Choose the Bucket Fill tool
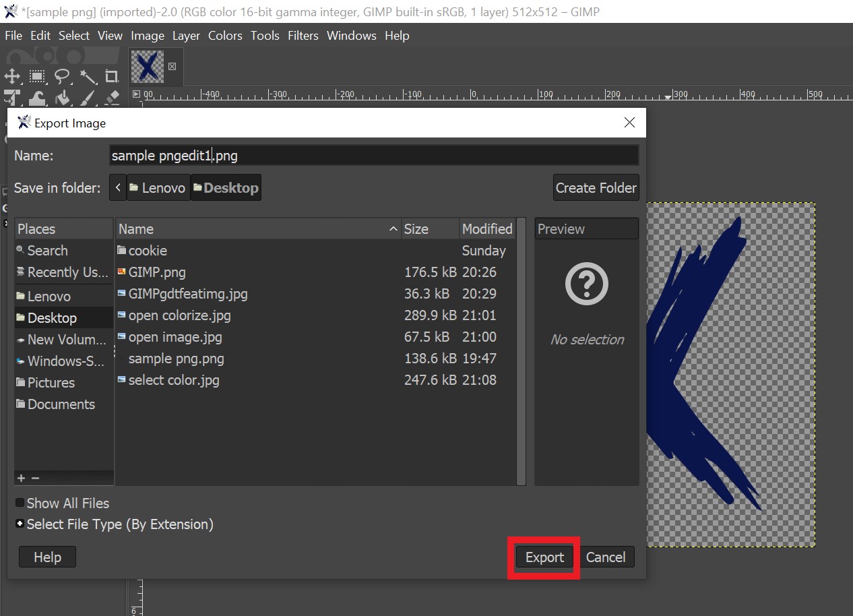This screenshot has height=616, width=853. pos(62,98)
